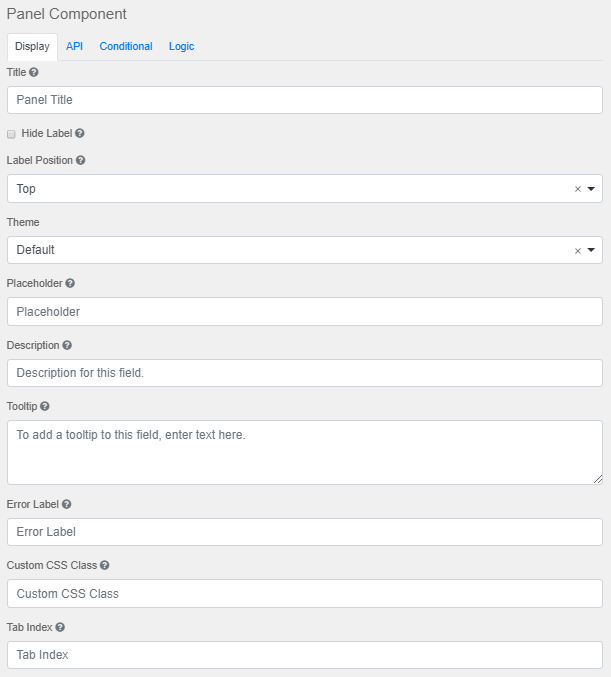The image size is (611, 677).
Task: Focus the Panel Title input field
Action: [305, 100]
